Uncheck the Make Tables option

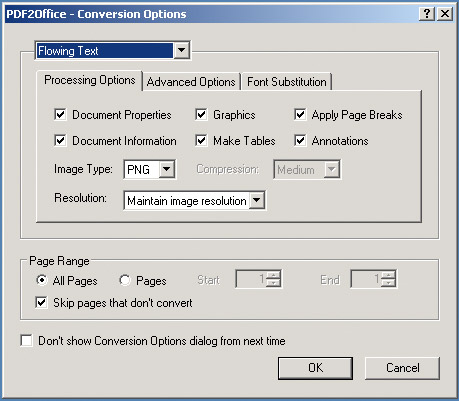point(201,140)
